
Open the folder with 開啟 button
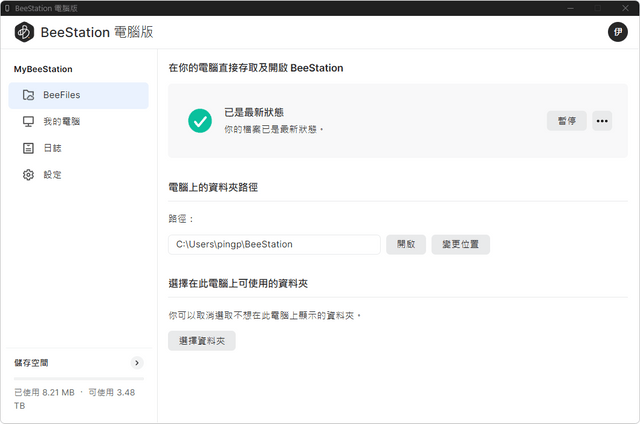[x=406, y=244]
